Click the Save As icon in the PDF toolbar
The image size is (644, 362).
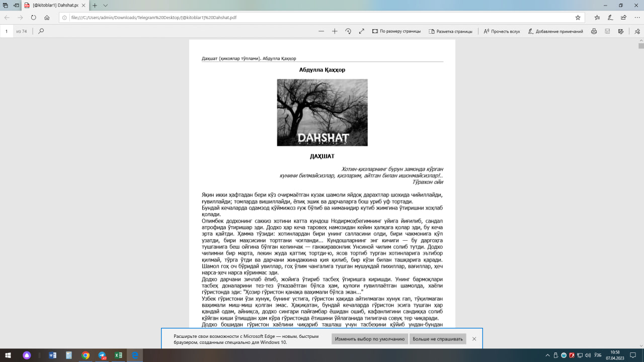(x=621, y=31)
